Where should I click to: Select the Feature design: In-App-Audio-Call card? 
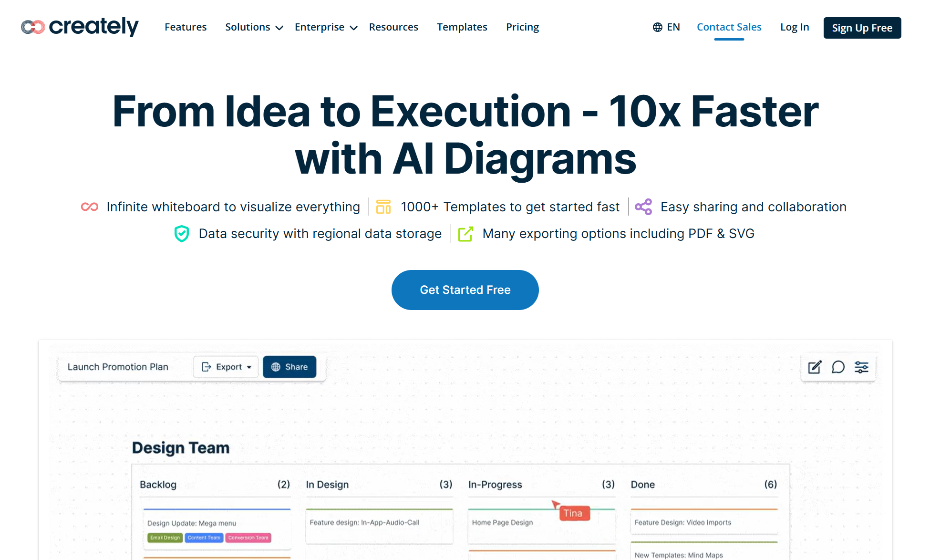point(379,527)
